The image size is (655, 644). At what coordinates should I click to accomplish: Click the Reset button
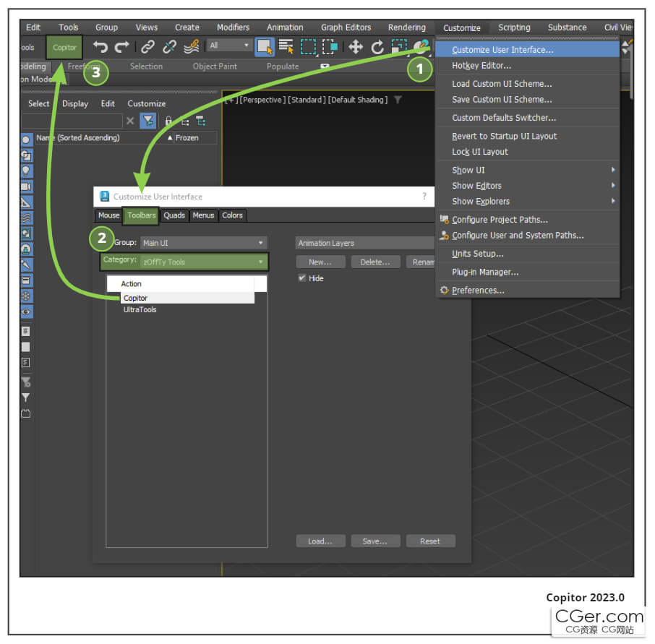tap(430, 541)
